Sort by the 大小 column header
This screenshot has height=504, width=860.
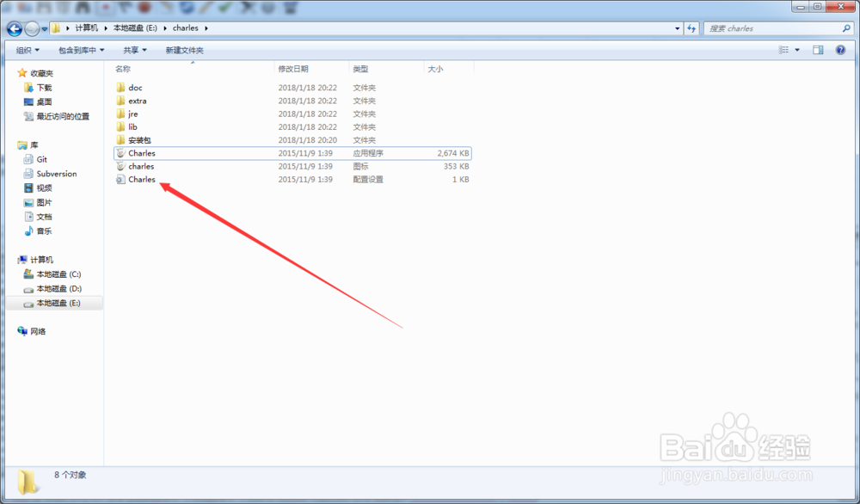(x=435, y=69)
